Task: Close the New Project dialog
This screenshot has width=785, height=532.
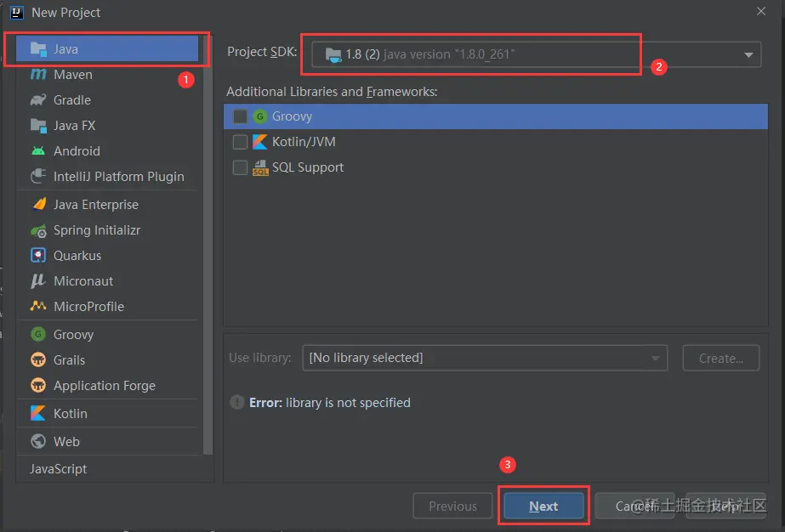Action: (x=761, y=12)
